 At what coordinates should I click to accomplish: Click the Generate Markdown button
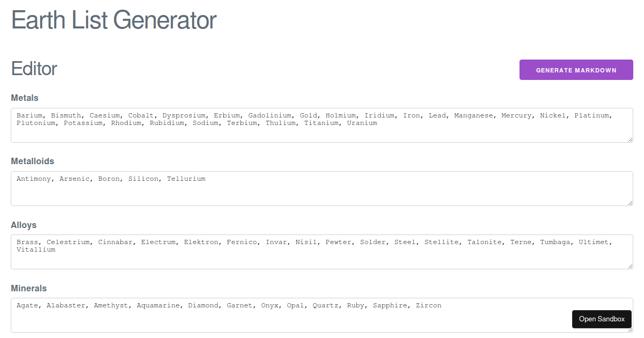576,70
